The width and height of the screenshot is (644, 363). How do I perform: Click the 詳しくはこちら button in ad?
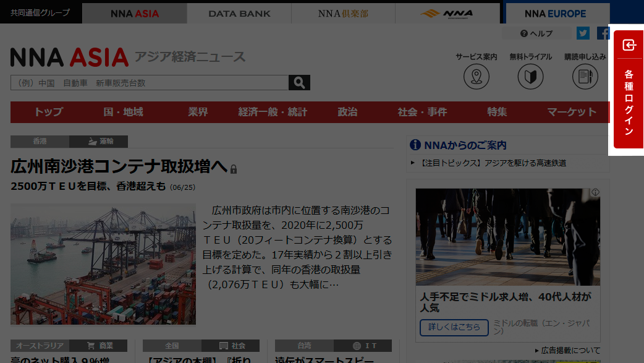tap(454, 327)
